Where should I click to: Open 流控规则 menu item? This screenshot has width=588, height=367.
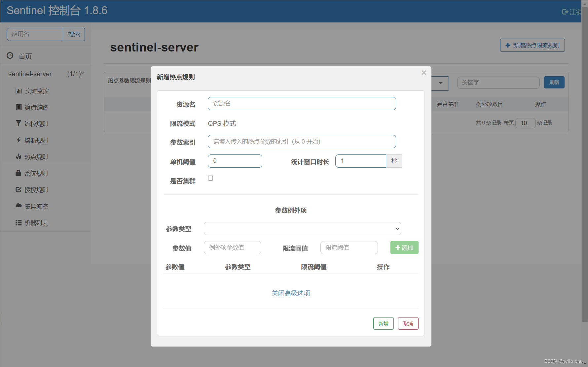pyautogui.click(x=36, y=124)
